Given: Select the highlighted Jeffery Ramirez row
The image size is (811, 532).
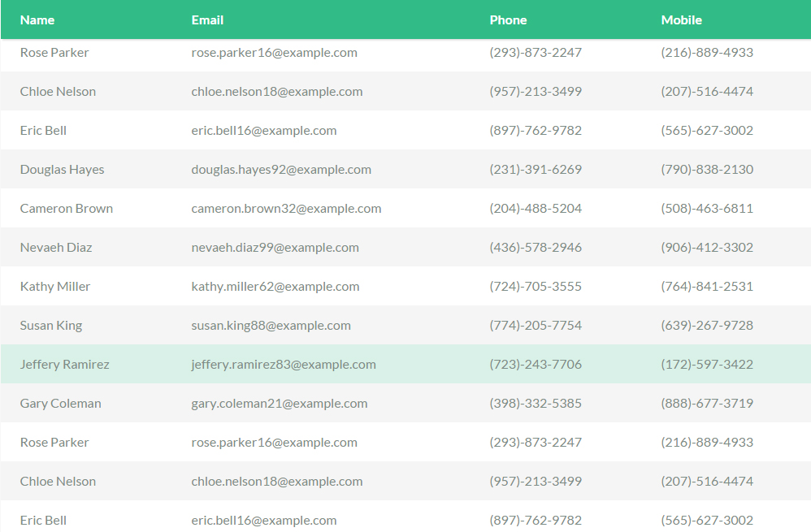Looking at the screenshot, I should (x=405, y=364).
